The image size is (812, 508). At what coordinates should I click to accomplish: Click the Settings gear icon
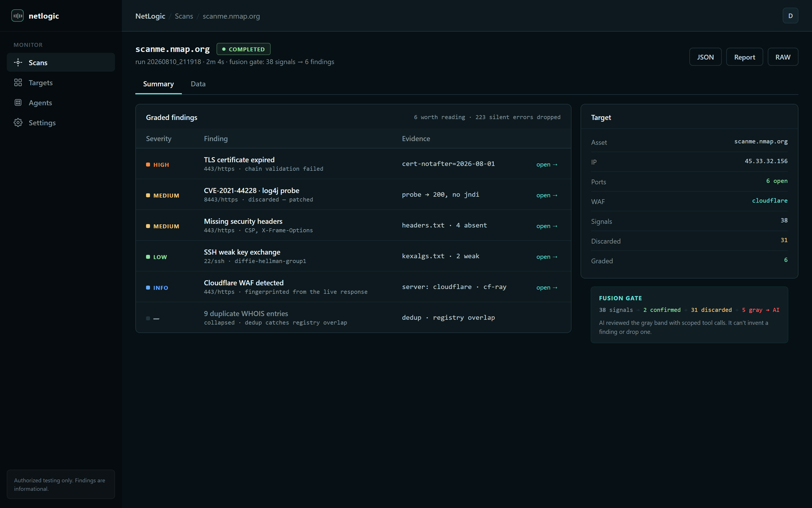click(18, 123)
